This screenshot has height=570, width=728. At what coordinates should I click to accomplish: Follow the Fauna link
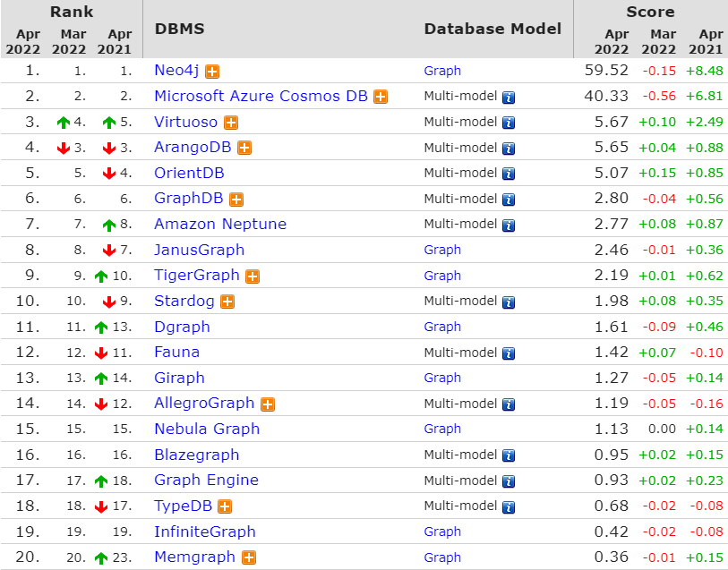click(177, 352)
